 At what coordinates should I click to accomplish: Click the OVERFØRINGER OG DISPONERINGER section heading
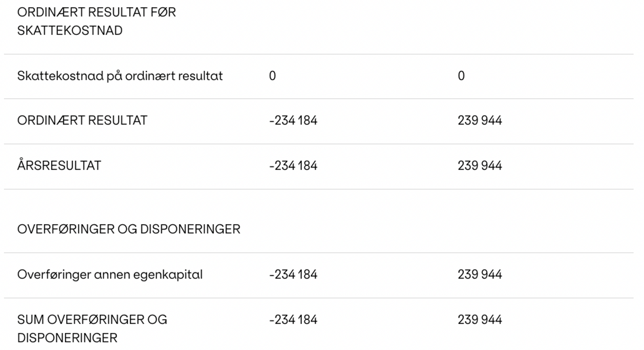click(129, 229)
